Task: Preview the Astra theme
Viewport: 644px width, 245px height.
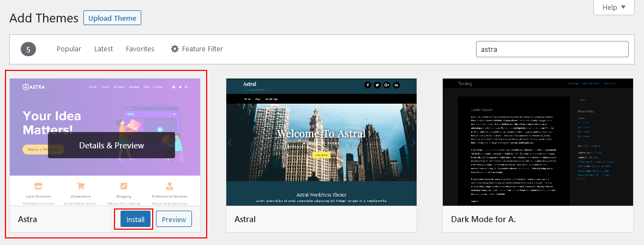Action: [x=174, y=219]
